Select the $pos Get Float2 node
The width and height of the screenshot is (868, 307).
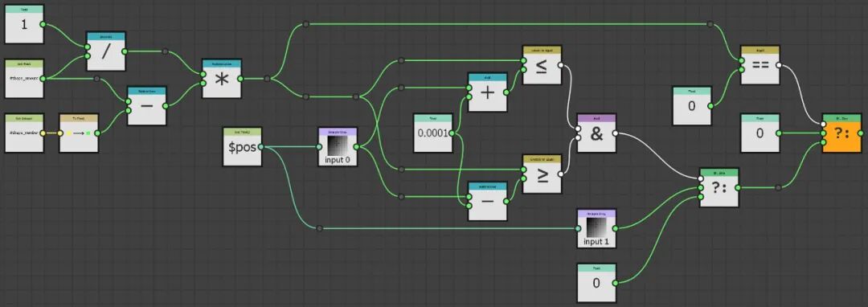242,146
